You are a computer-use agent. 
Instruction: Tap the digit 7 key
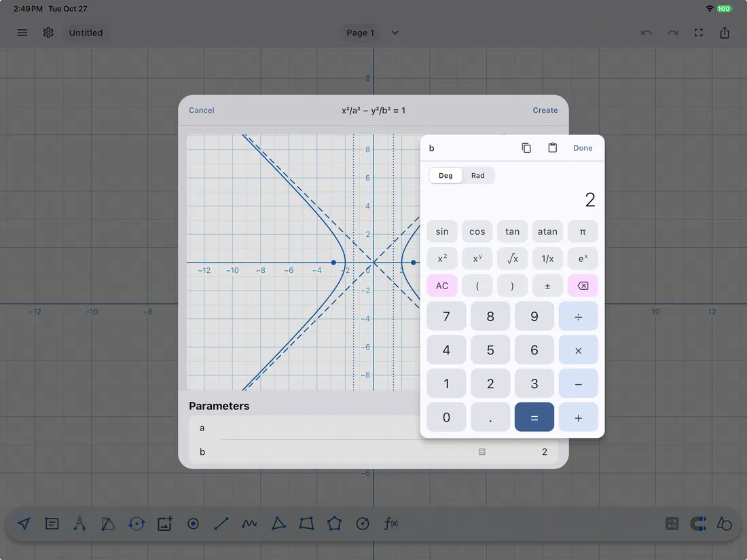tap(446, 317)
